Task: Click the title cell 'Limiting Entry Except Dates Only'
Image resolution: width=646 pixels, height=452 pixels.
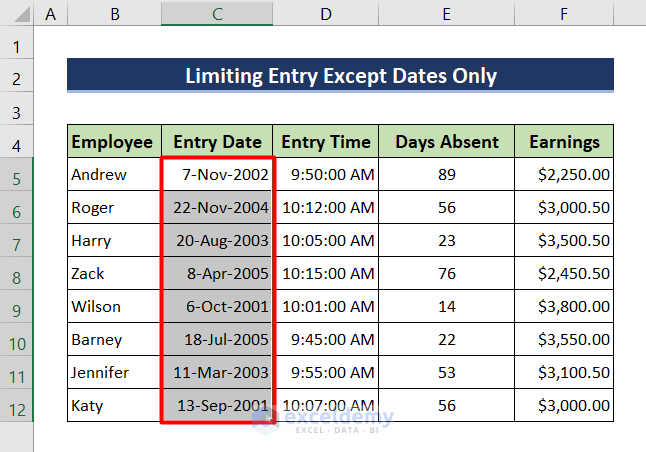Action: click(x=340, y=76)
